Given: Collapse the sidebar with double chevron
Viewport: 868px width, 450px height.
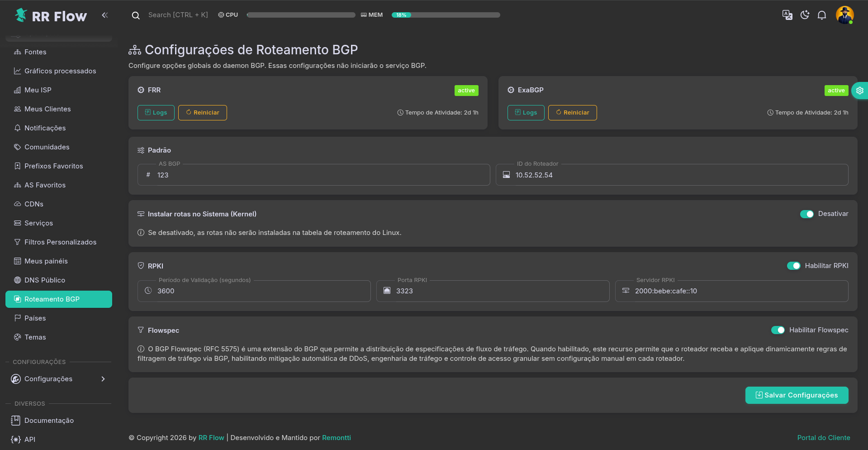Looking at the screenshot, I should tap(105, 15).
